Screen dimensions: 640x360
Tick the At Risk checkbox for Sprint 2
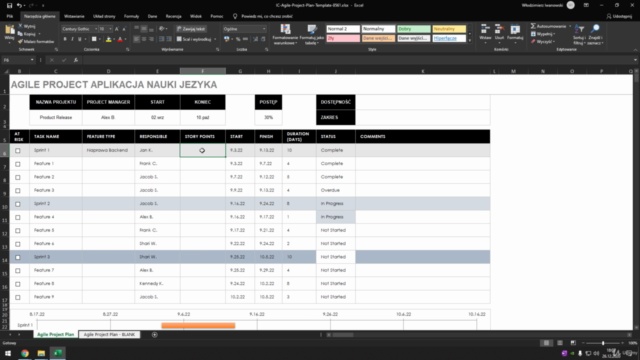pos(18,204)
